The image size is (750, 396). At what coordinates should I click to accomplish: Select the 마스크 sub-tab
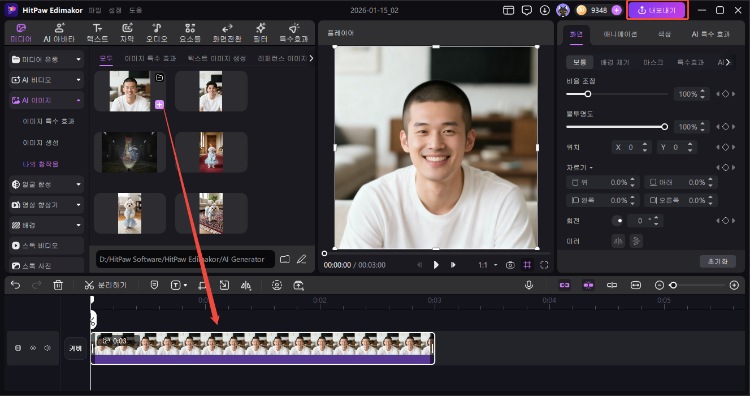point(653,62)
